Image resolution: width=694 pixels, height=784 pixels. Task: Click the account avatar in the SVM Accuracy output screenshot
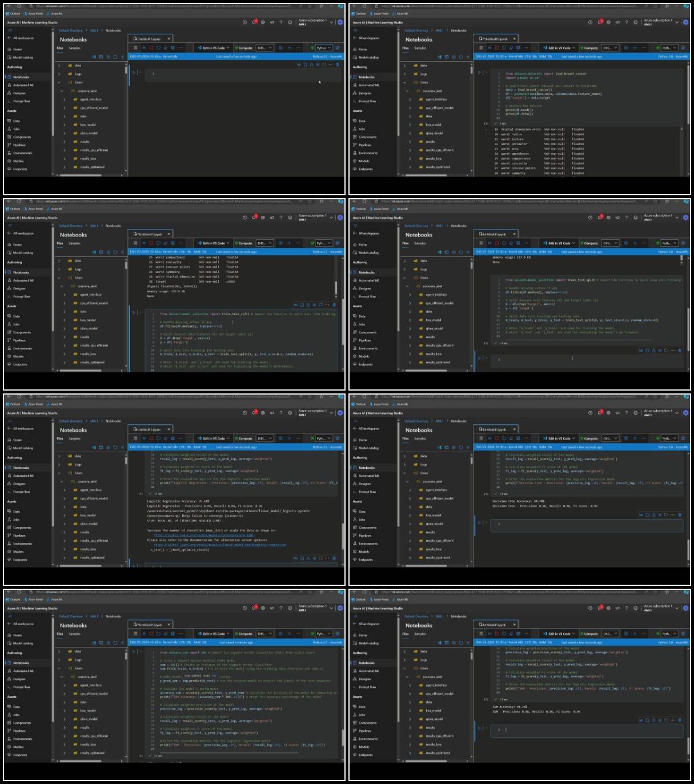tap(685, 608)
